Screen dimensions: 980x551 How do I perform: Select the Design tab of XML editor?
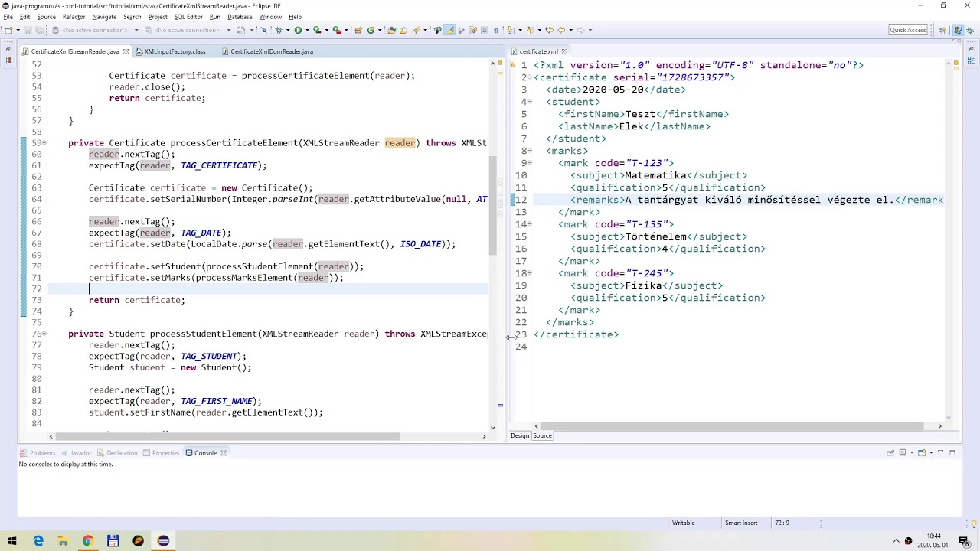coord(520,435)
